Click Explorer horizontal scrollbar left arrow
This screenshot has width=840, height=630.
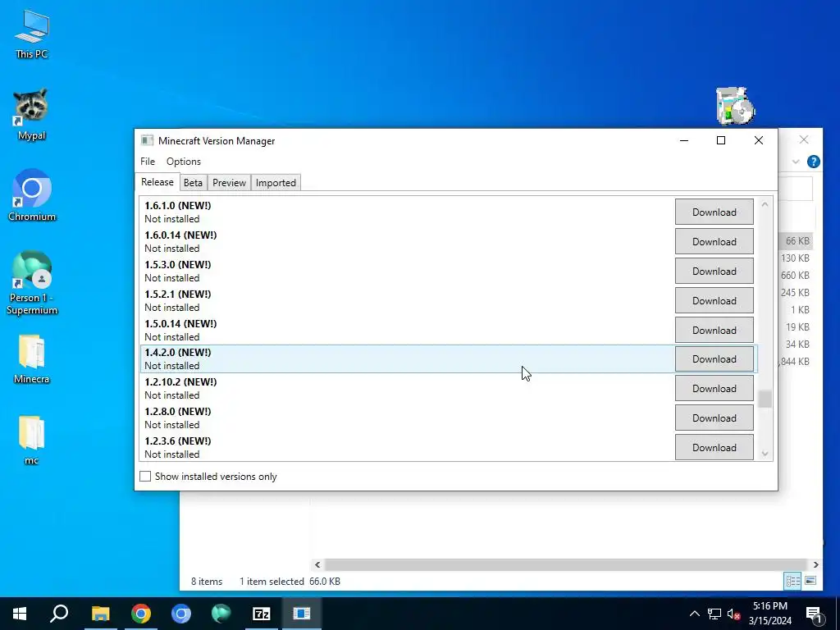[317, 564]
